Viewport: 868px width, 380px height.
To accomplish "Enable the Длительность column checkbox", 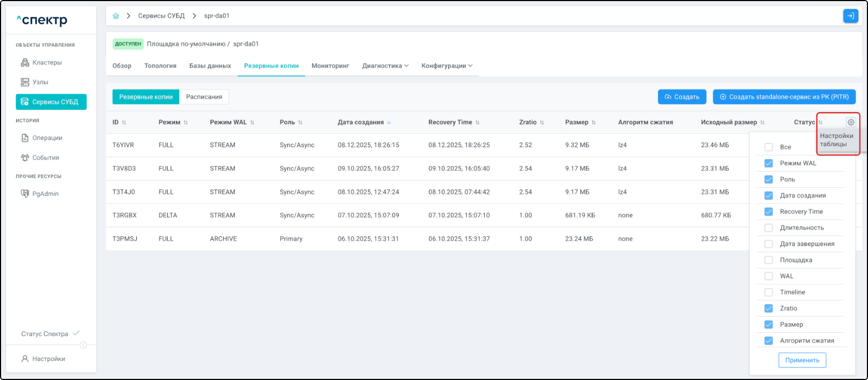I will click(768, 228).
